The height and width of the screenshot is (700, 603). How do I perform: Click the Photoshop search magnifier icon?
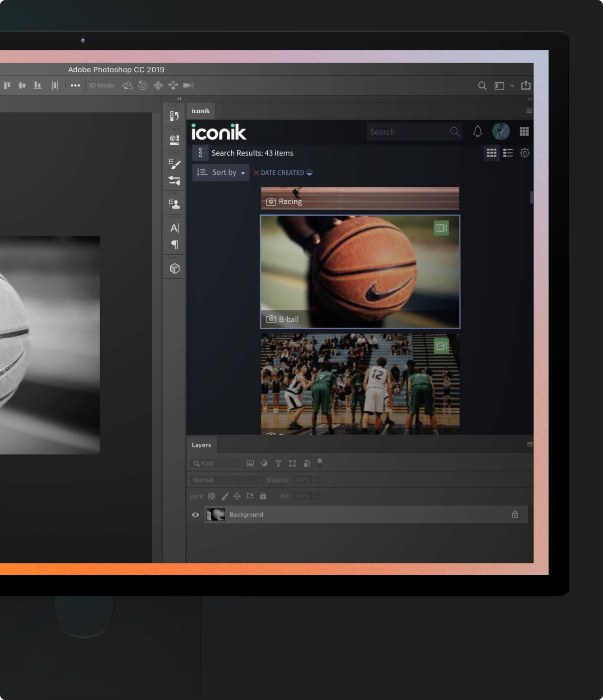482,85
